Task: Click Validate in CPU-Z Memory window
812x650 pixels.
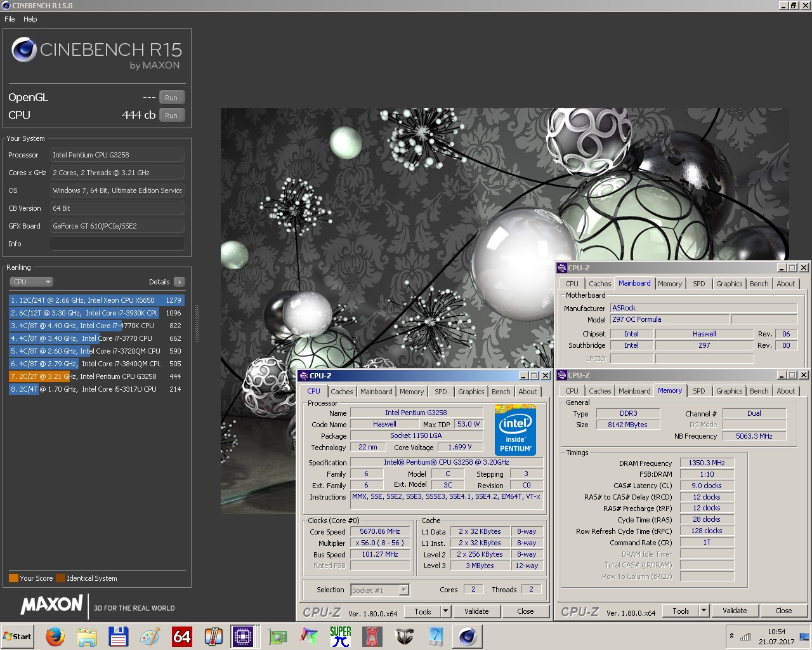Action: pyautogui.click(x=734, y=611)
